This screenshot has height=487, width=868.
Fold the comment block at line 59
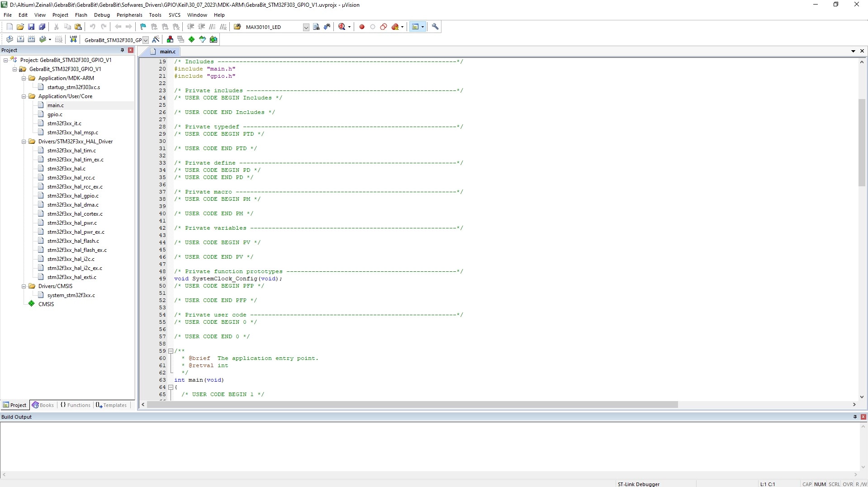point(171,351)
